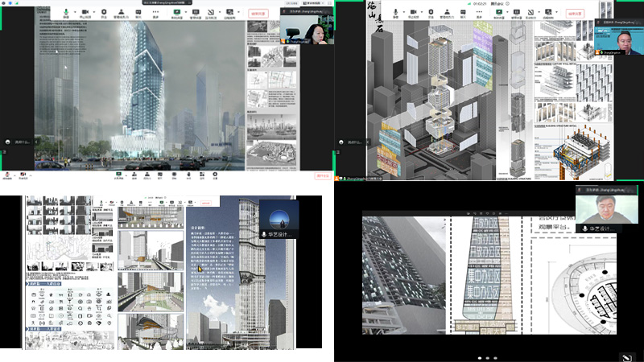Click red end sharing button in top-left window
The width and height of the screenshot is (644, 362).
(x=258, y=14)
